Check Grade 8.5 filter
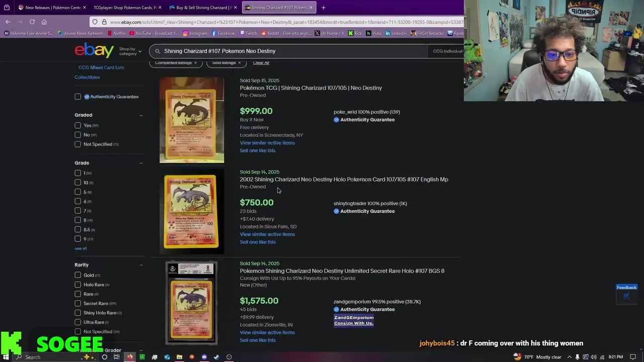The image size is (644, 362). (x=77, y=230)
